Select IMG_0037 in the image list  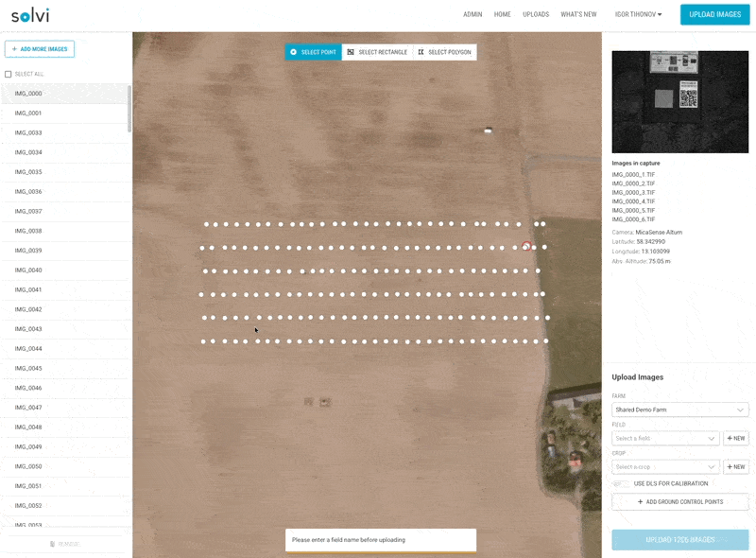(65, 212)
